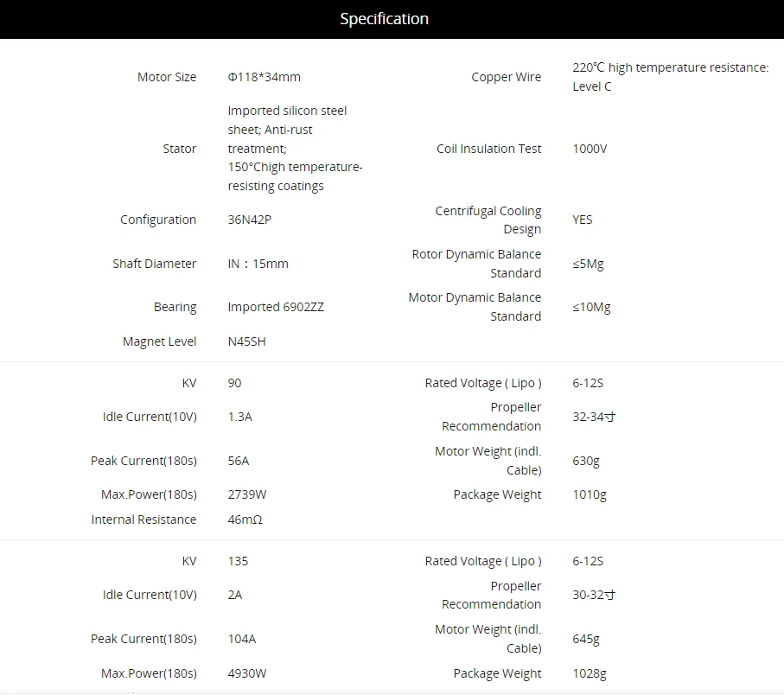Click the Motor Size label
The image size is (784, 695).
coord(167,77)
